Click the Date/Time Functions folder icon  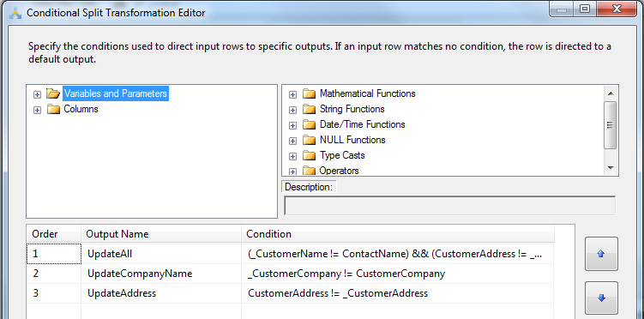309,124
